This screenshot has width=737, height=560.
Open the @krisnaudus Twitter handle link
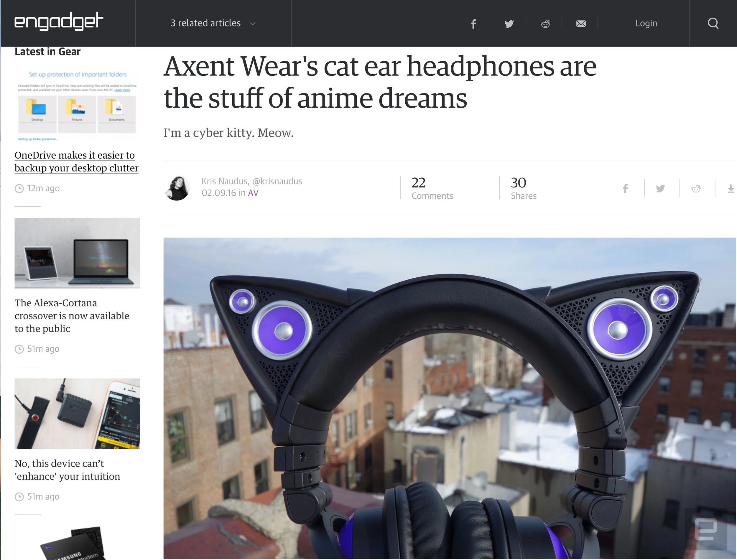point(277,181)
